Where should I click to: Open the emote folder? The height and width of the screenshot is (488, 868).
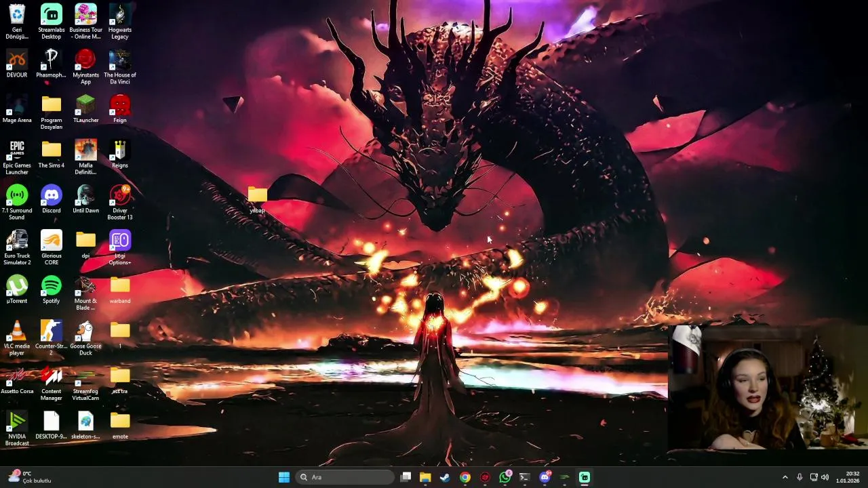pyautogui.click(x=120, y=426)
